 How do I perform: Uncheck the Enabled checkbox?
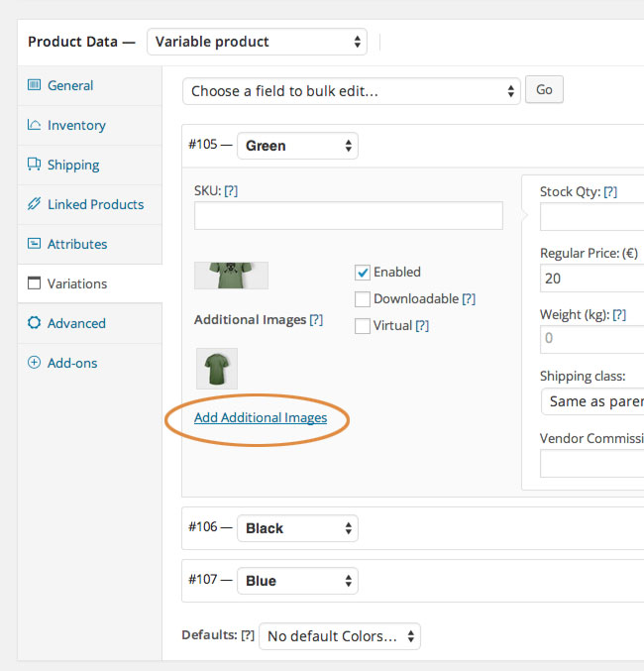tap(363, 273)
